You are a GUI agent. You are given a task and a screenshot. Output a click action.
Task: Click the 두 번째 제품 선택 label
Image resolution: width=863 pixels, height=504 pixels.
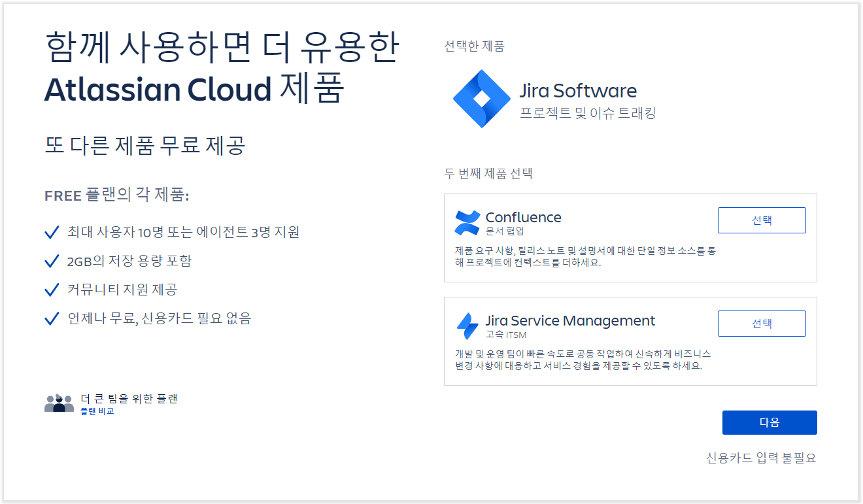488,173
